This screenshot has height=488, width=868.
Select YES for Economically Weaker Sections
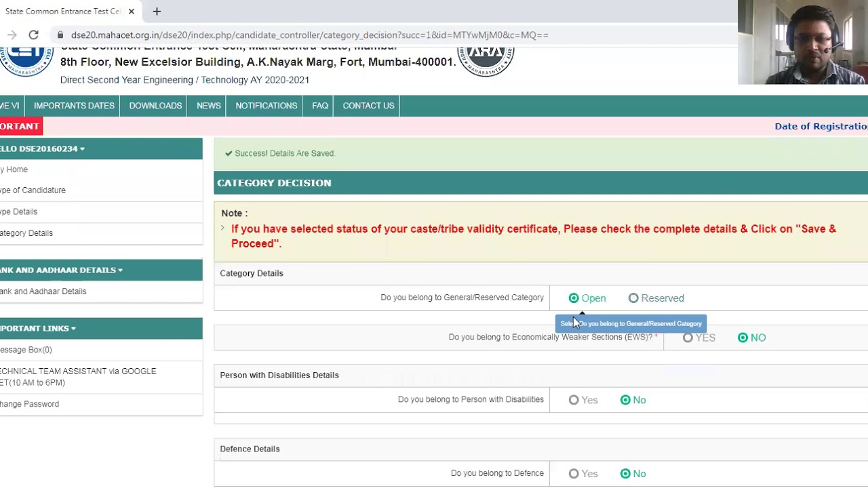[688, 338]
